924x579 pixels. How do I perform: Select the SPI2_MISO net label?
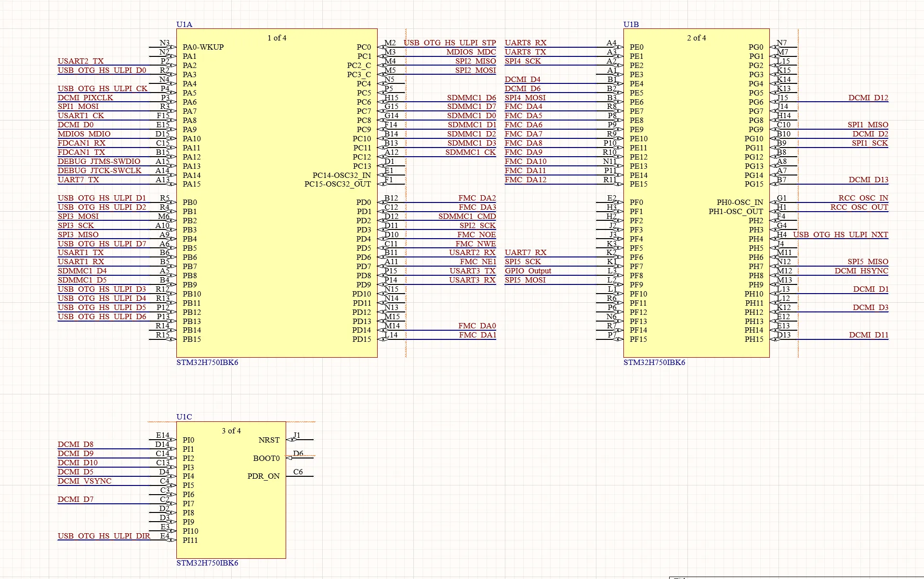pyautogui.click(x=475, y=61)
